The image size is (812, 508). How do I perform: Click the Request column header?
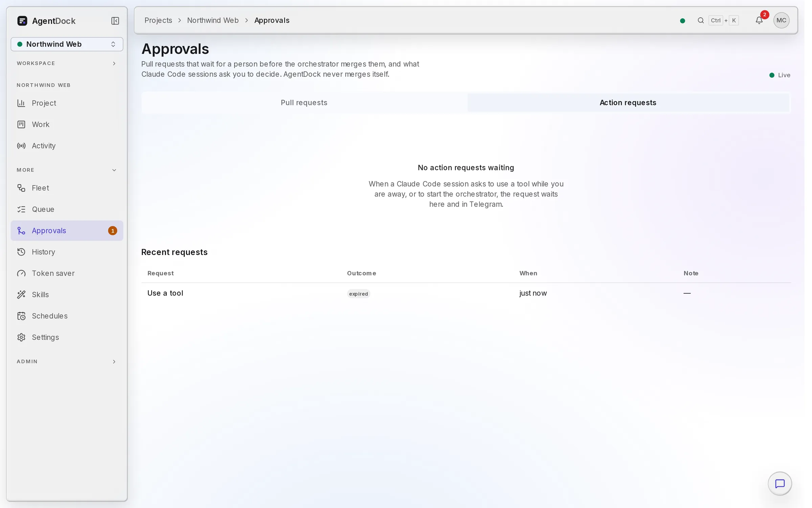(160, 273)
